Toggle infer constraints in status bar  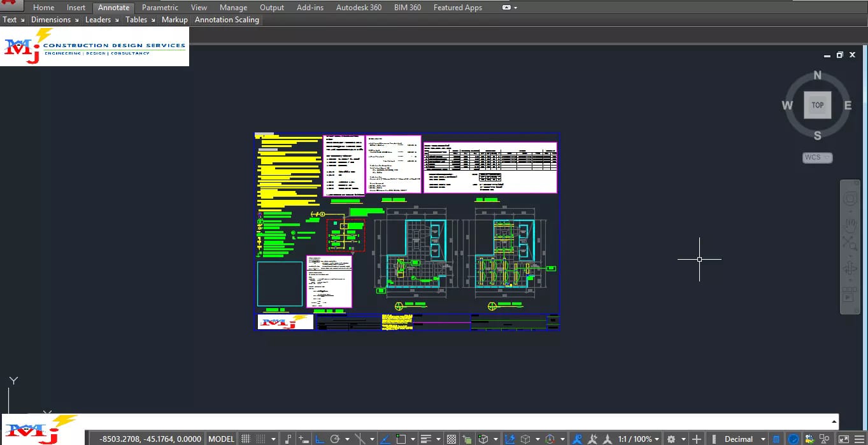[x=288, y=439]
